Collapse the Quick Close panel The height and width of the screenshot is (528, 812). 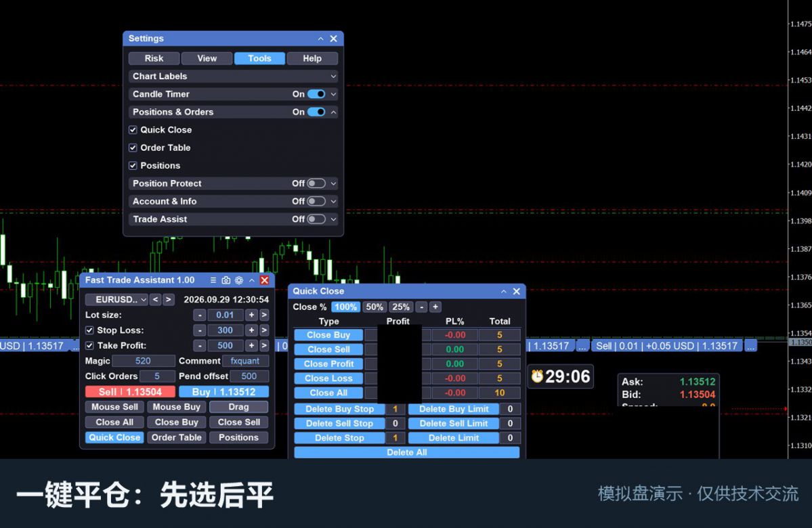coord(503,292)
